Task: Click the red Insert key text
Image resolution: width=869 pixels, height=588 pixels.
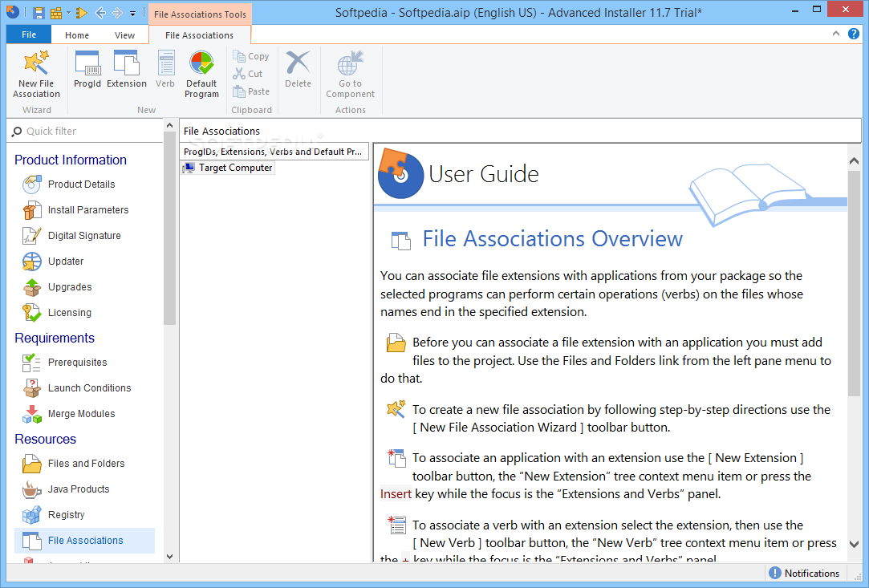Action: (396, 494)
